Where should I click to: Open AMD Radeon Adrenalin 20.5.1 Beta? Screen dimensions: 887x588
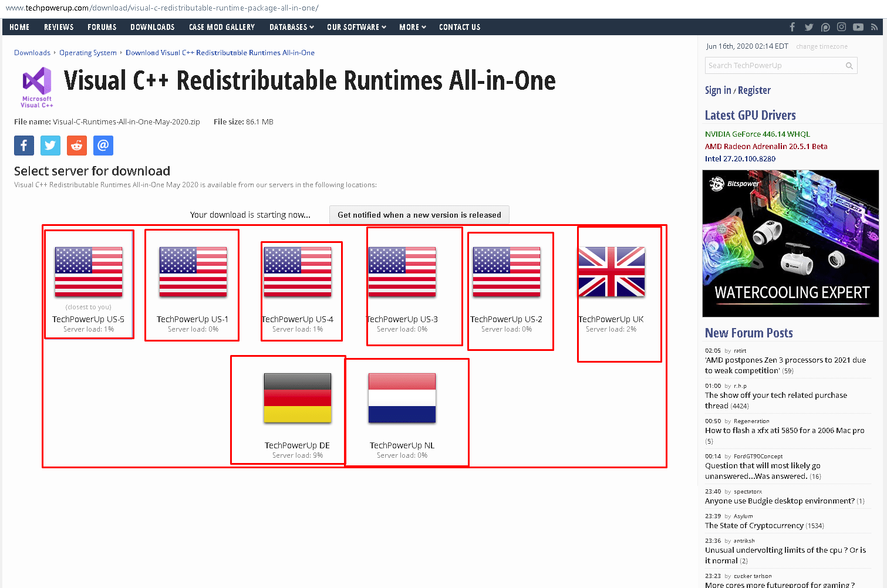coord(766,146)
